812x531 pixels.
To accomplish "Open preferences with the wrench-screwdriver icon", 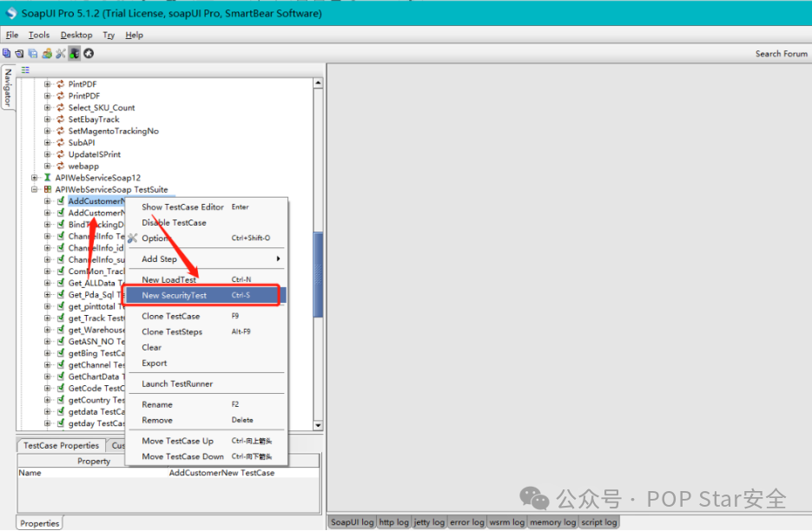I will point(61,53).
